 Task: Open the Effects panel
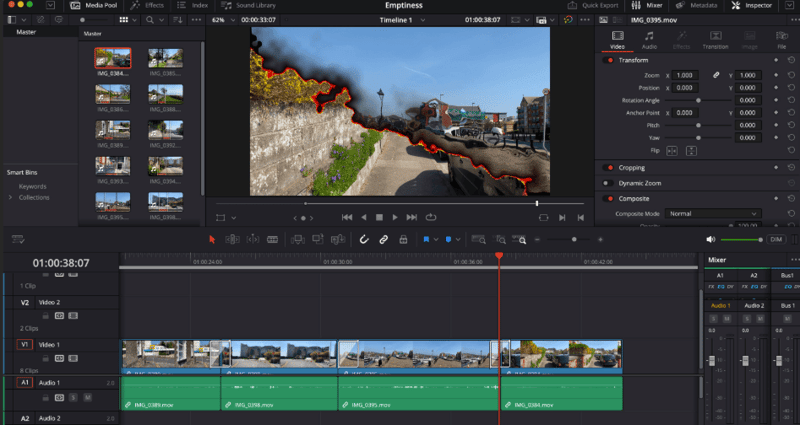click(x=148, y=5)
